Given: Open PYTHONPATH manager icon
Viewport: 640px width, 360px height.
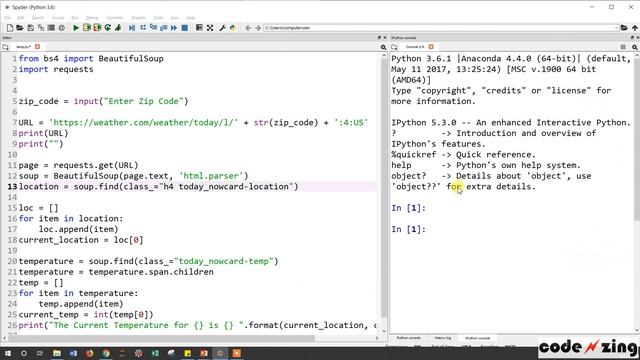Looking at the screenshot, I should (x=233, y=28).
